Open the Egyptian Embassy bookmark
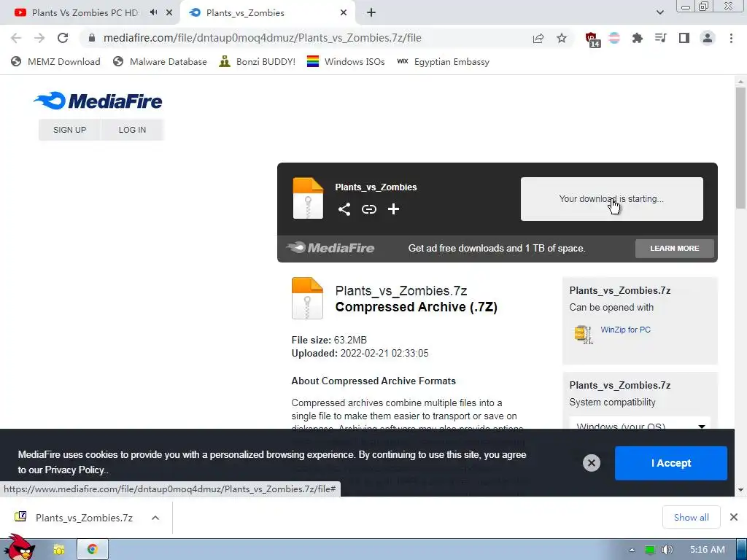The height and width of the screenshot is (560, 747). [443, 62]
